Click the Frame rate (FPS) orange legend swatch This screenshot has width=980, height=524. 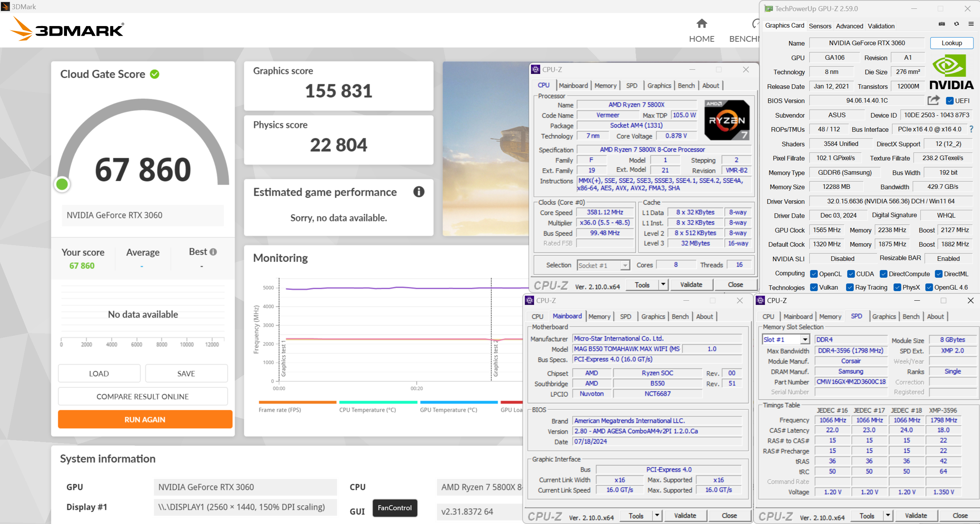point(297,402)
